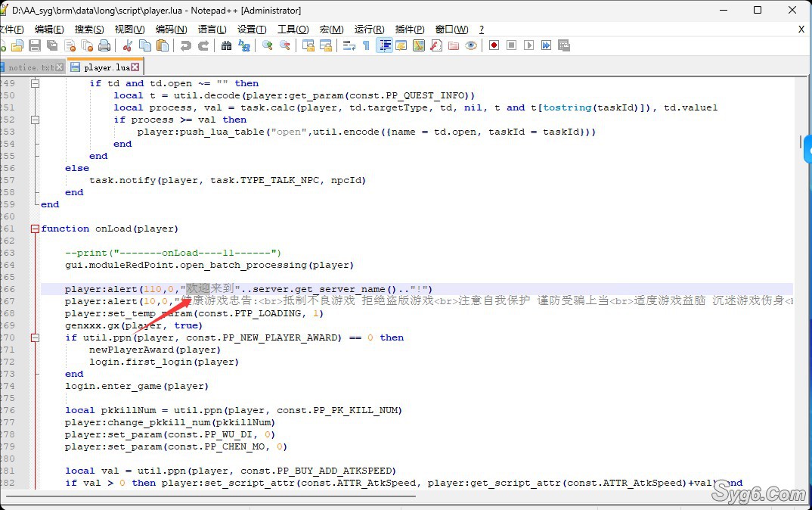Image resolution: width=812 pixels, height=510 pixels.
Task: Collapse the function onLoad fold marker
Action: click(x=35, y=229)
